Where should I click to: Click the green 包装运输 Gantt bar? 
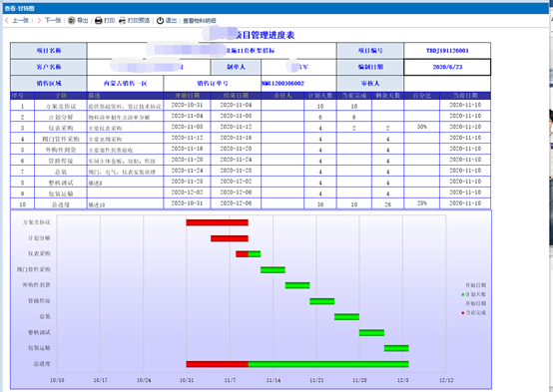396,348
